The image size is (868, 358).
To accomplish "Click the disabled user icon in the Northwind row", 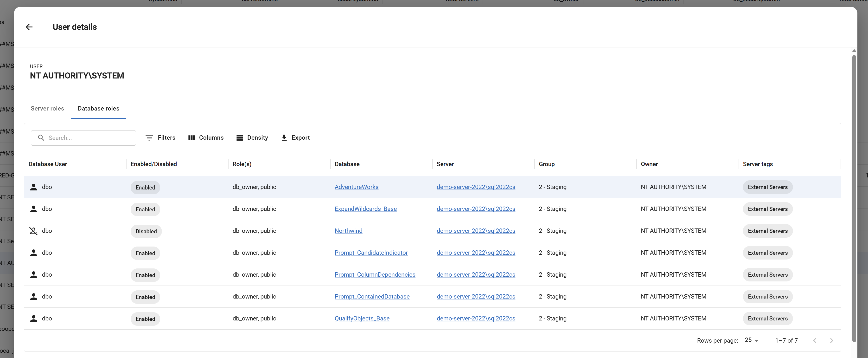I will [33, 231].
